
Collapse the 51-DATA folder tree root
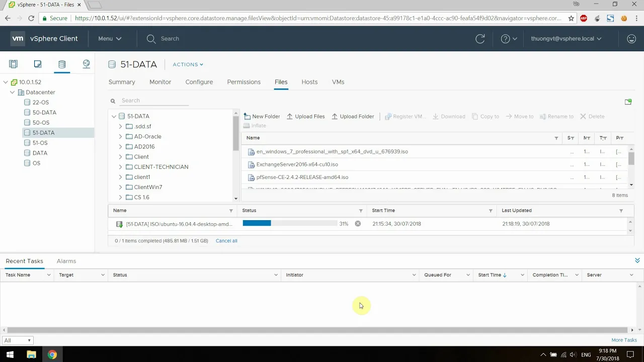click(114, 116)
